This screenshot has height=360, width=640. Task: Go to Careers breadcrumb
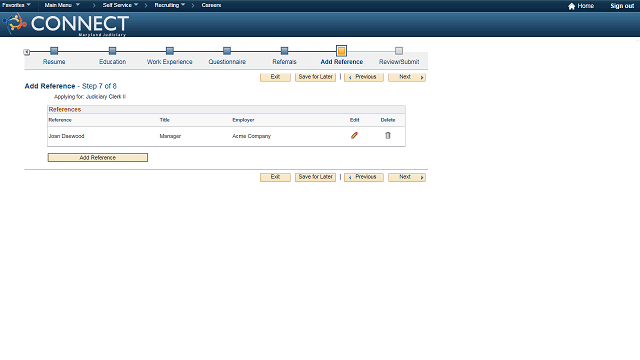(x=211, y=5)
